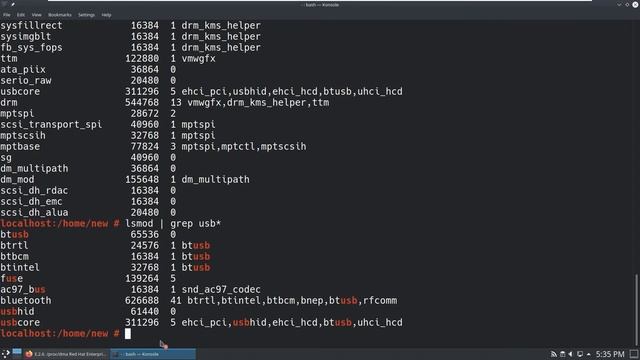Image resolution: width=640 pixels, height=360 pixels.
Task: Open the Settings menu
Action: click(x=86, y=15)
